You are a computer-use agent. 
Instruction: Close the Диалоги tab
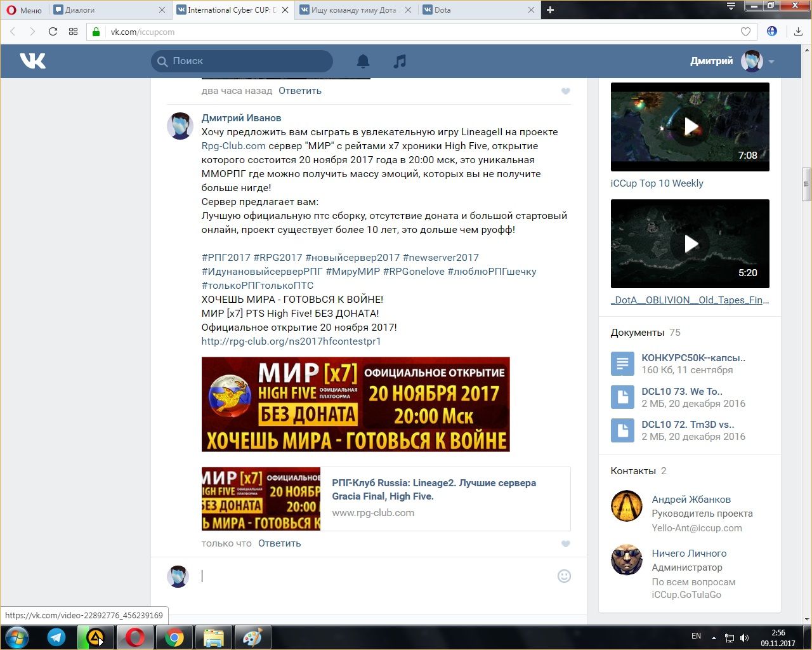click(x=162, y=10)
